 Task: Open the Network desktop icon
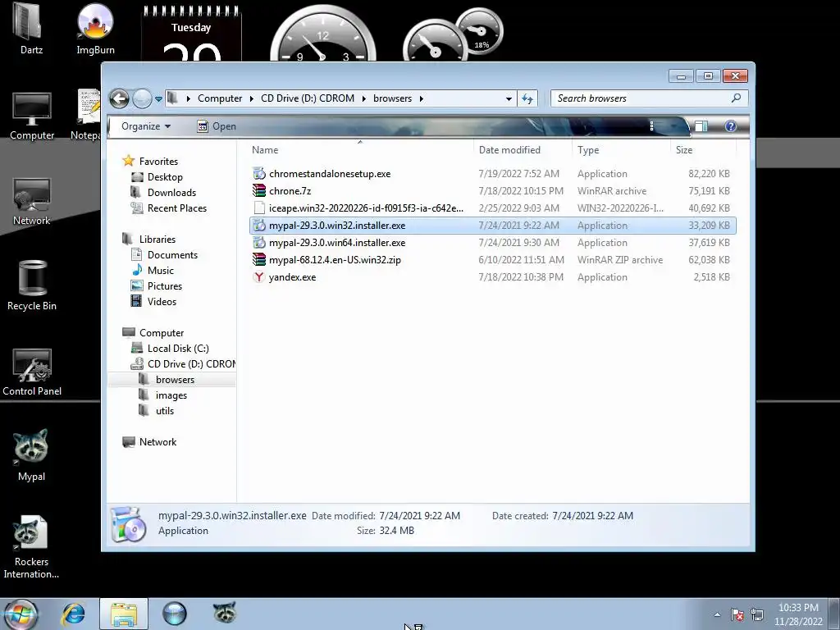(32, 202)
